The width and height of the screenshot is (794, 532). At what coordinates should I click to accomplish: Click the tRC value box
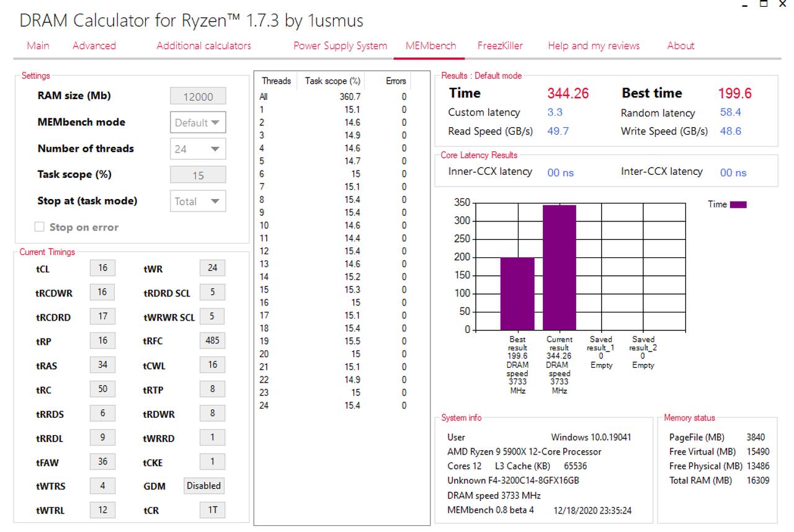pos(102,389)
